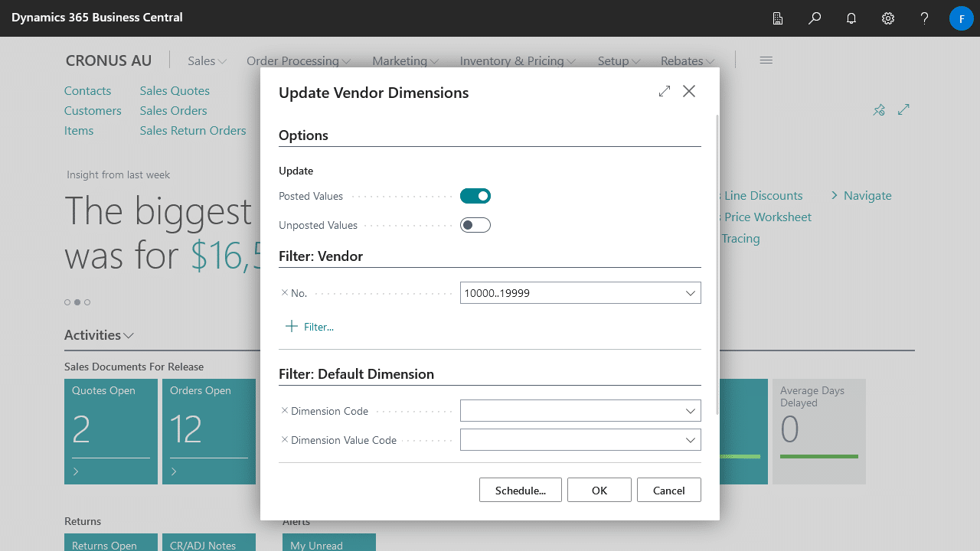980x551 pixels.
Task: Open Business Central settings gear
Action: (887, 18)
